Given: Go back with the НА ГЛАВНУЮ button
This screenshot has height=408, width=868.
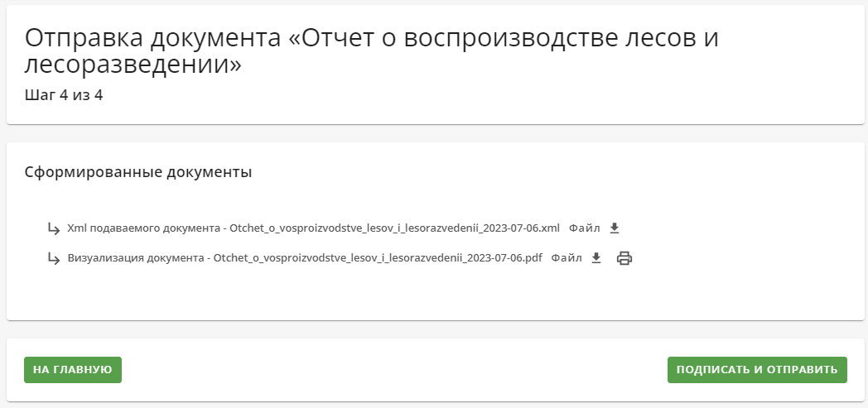Looking at the screenshot, I should pyautogui.click(x=73, y=370).
